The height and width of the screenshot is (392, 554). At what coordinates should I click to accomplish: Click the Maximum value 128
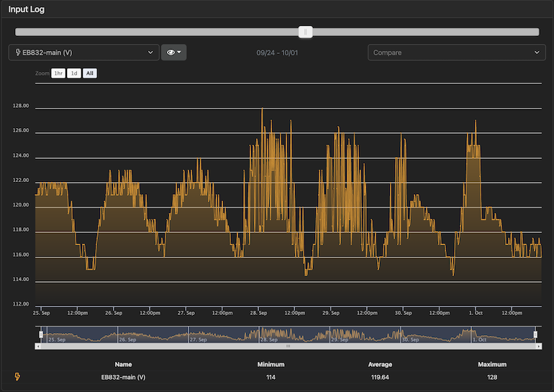[x=492, y=377]
